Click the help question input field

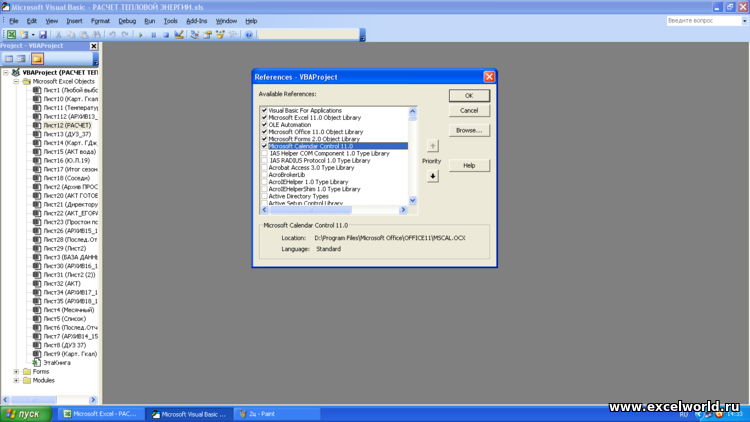point(704,21)
